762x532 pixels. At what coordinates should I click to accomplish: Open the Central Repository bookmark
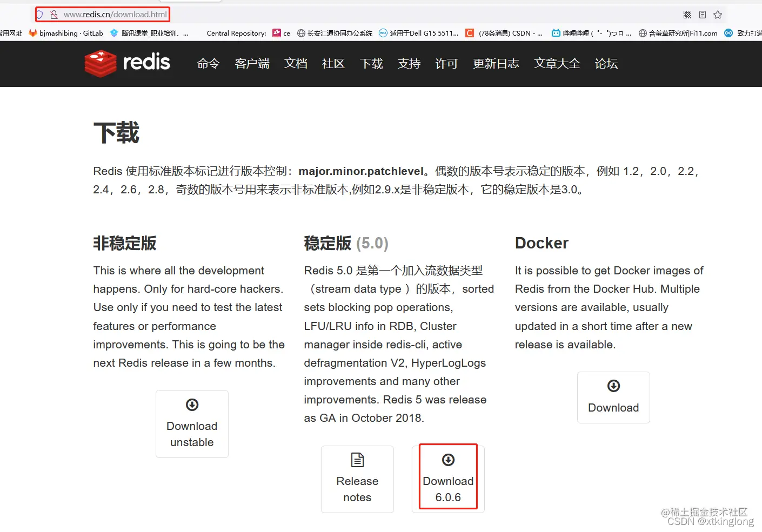236,33
